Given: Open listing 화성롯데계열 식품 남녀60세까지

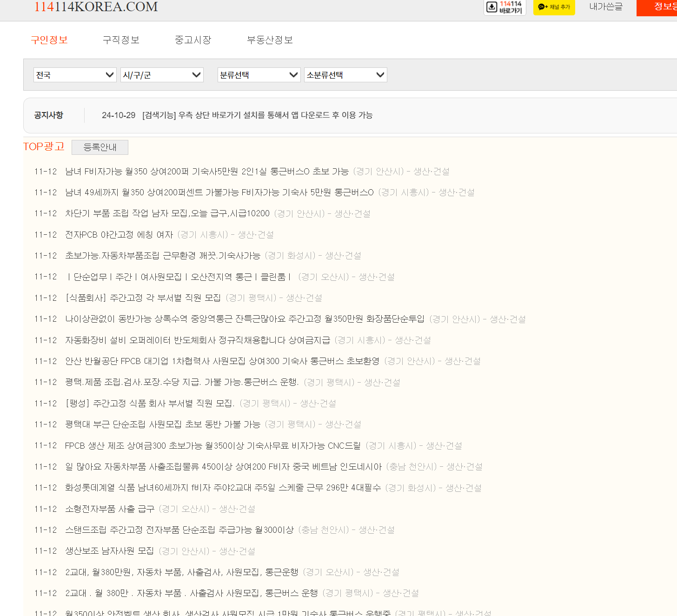Looking at the screenshot, I should click(223, 488).
